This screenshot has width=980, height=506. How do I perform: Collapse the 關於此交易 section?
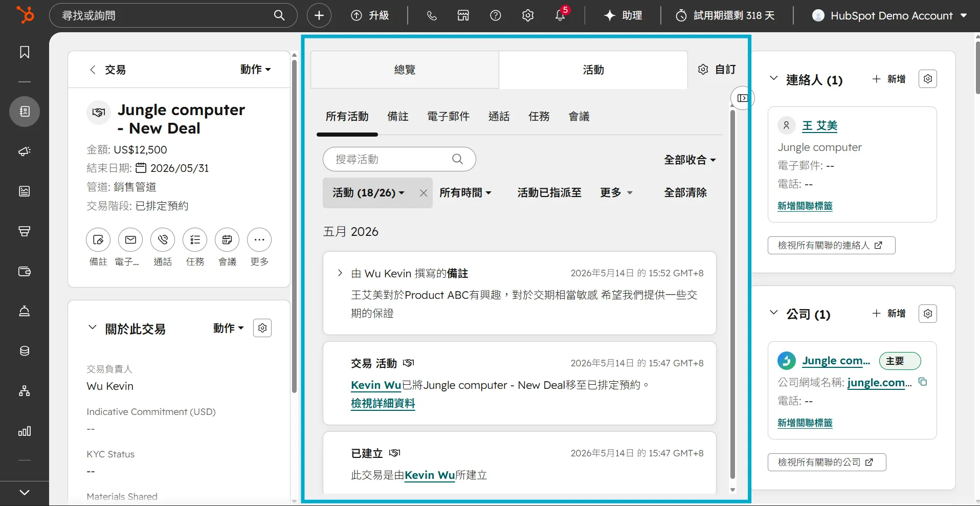[92, 327]
